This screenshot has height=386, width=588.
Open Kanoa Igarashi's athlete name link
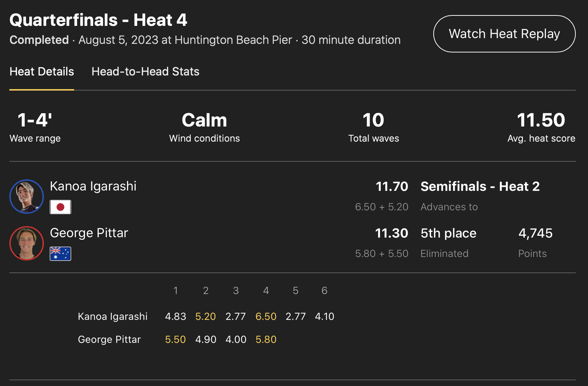93,186
